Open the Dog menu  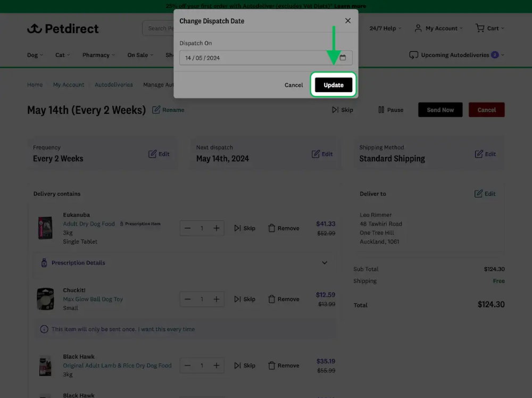(x=35, y=55)
